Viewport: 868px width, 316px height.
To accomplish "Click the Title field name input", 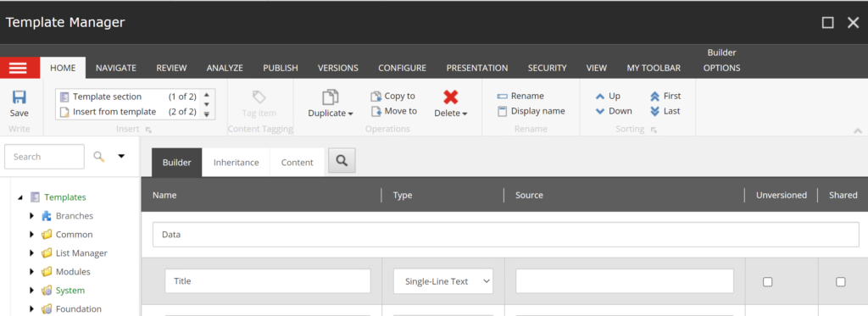I will 268,281.
